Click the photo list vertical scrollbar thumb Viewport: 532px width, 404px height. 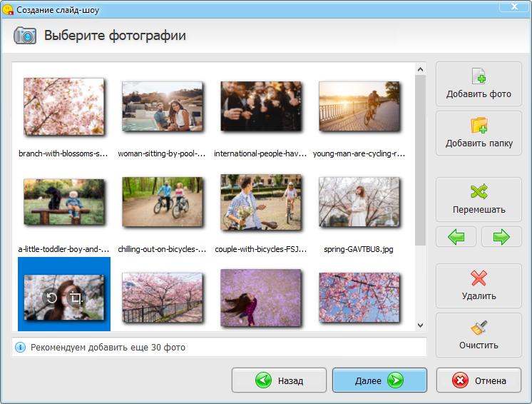click(420, 160)
